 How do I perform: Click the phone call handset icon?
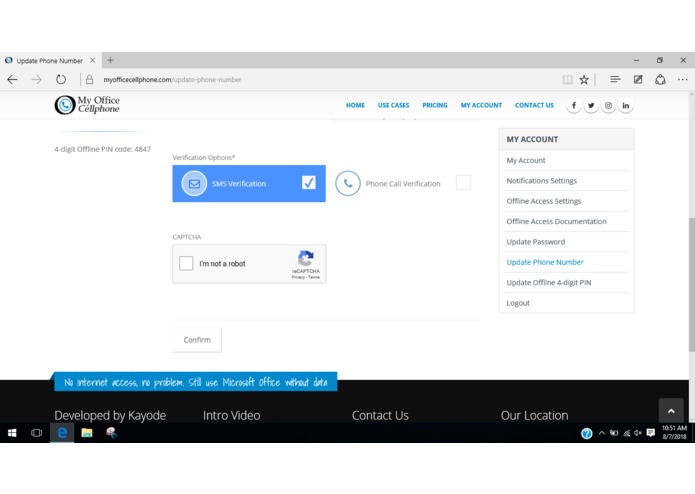point(348,183)
